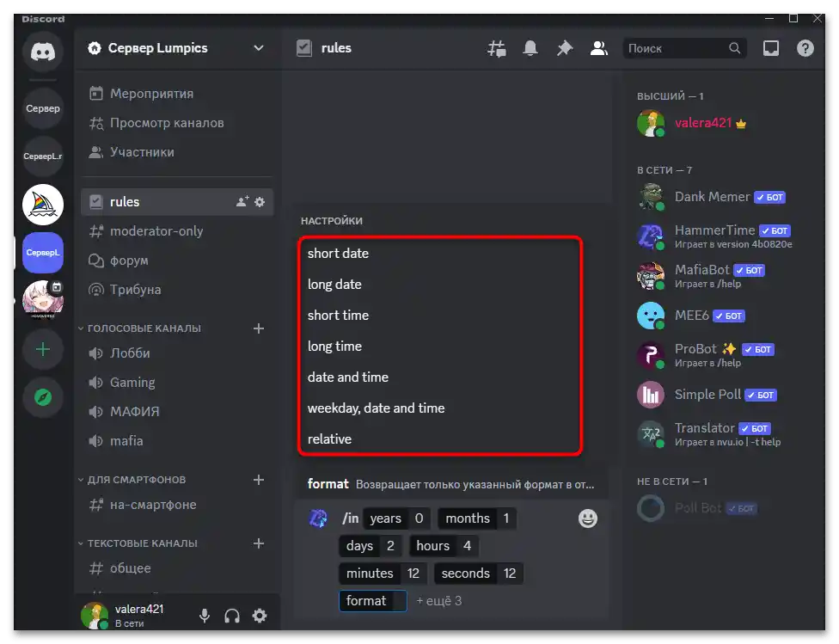Create channel in ТЕКСТОВЫЕ КАНАЛЫ category
This screenshot has height=644, width=839.
259,543
